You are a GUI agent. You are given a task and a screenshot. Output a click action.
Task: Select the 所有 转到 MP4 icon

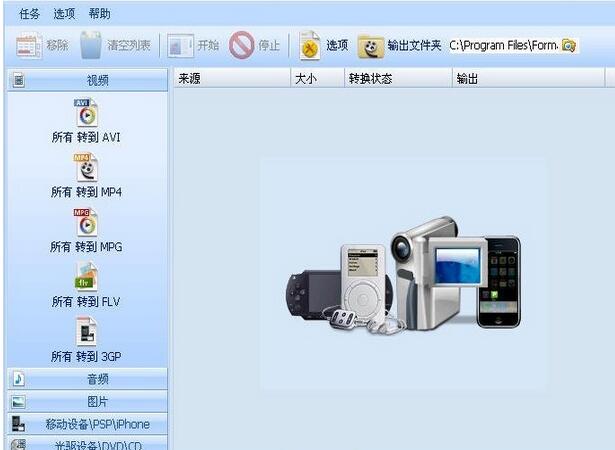(x=86, y=168)
